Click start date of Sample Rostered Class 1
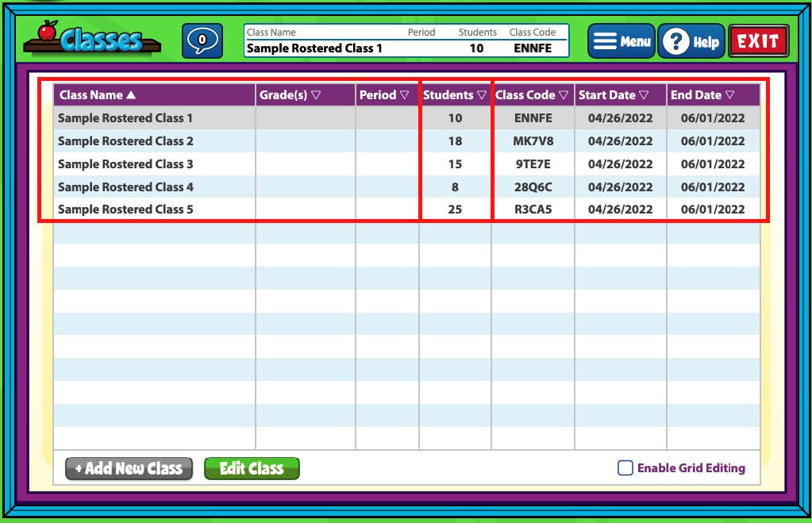 (621, 118)
